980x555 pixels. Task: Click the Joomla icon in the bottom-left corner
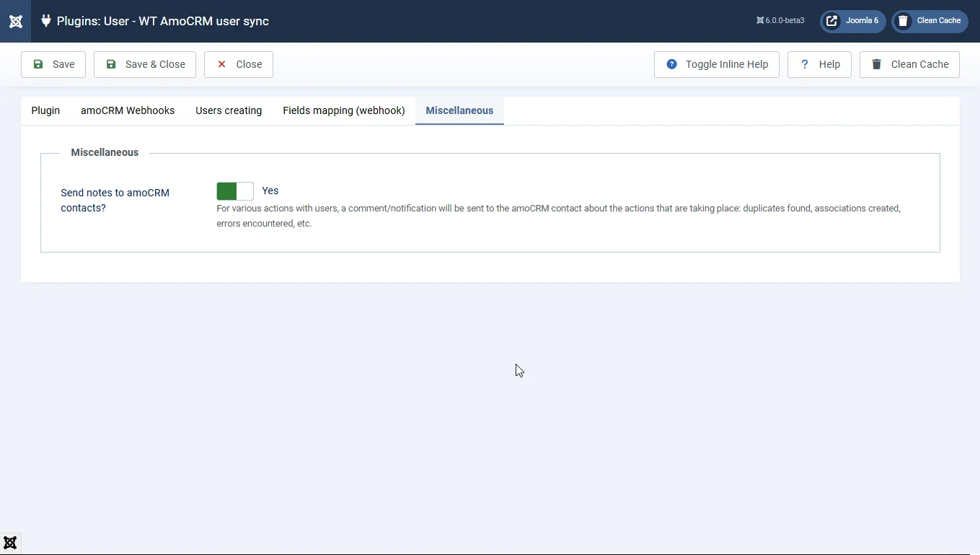[10, 543]
